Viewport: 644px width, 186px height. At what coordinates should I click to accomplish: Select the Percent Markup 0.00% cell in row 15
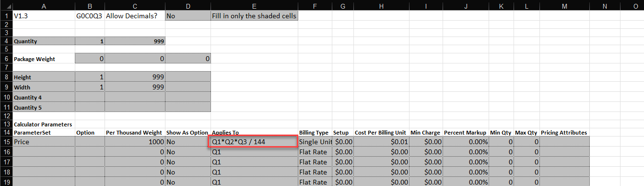(x=466, y=142)
